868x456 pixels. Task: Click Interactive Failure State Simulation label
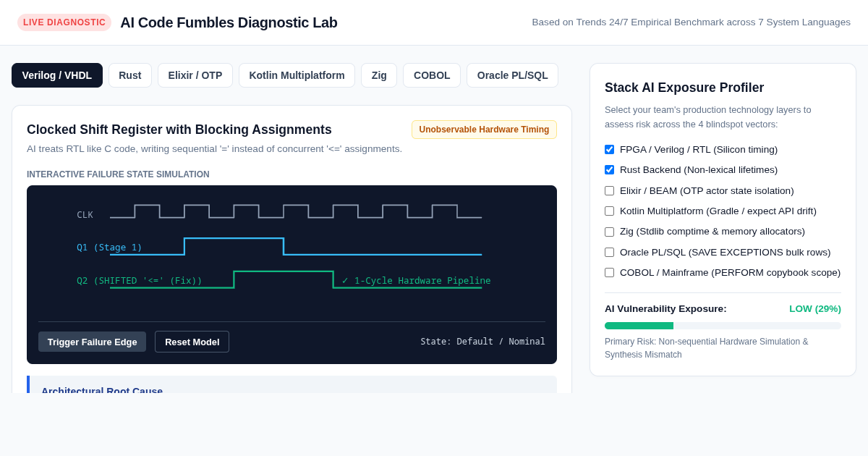tap(118, 174)
